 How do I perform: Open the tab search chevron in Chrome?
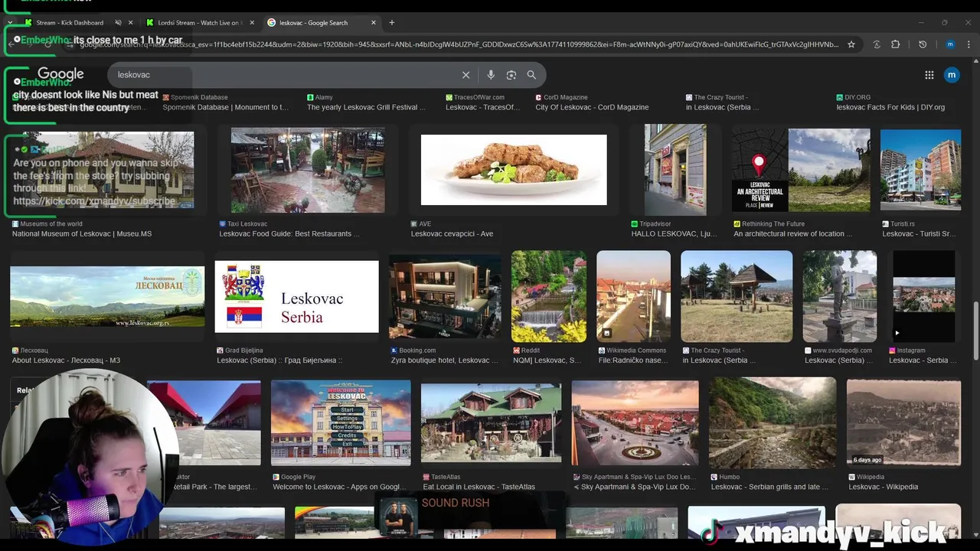(x=10, y=23)
